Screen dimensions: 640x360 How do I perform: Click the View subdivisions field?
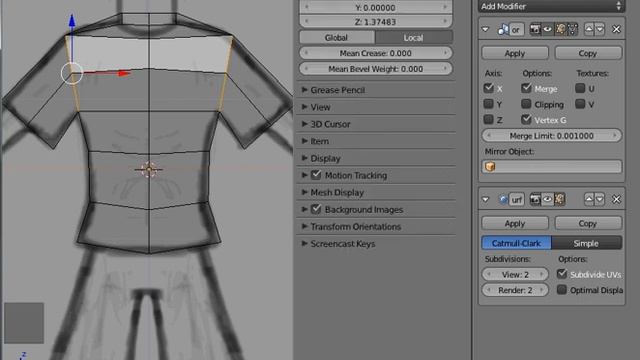[515, 274]
